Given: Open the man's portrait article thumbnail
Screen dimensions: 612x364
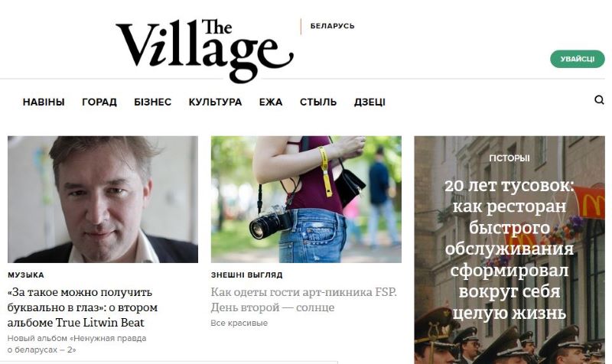Looking at the screenshot, I should (x=103, y=199).
